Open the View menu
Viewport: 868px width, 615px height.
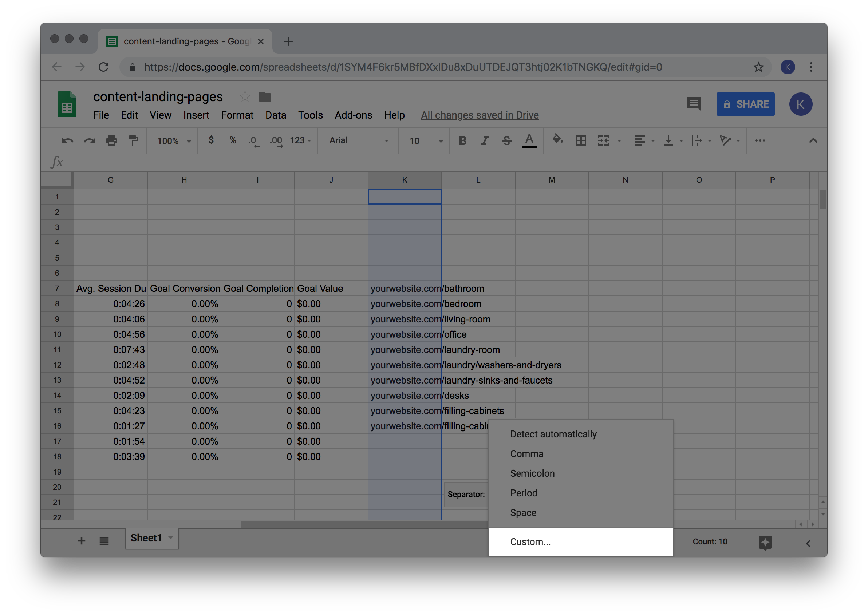[x=160, y=115]
